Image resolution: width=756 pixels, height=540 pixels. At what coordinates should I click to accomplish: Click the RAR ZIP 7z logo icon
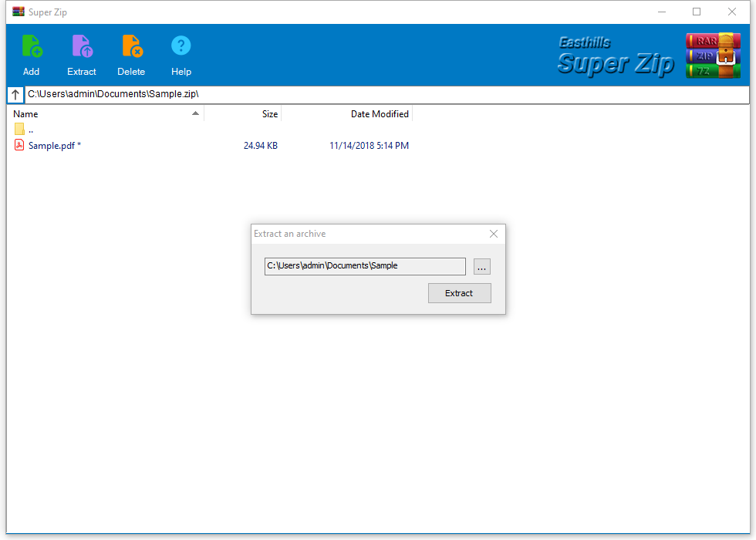712,56
